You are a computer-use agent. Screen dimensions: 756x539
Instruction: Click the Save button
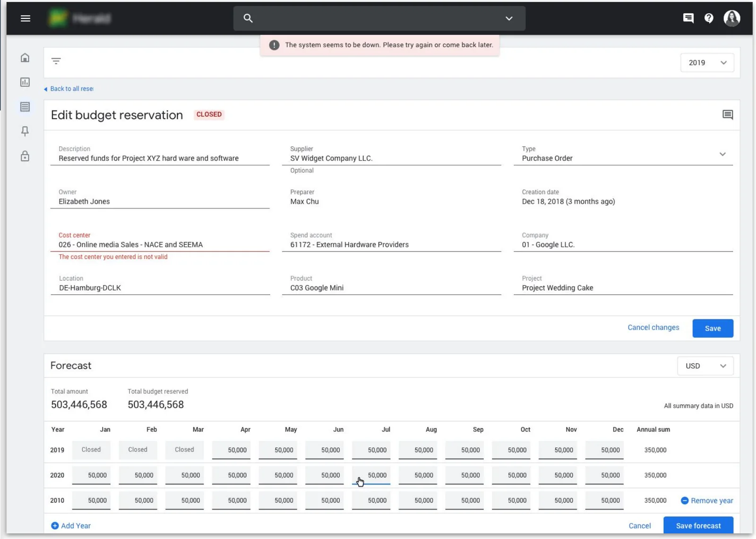[x=713, y=329]
